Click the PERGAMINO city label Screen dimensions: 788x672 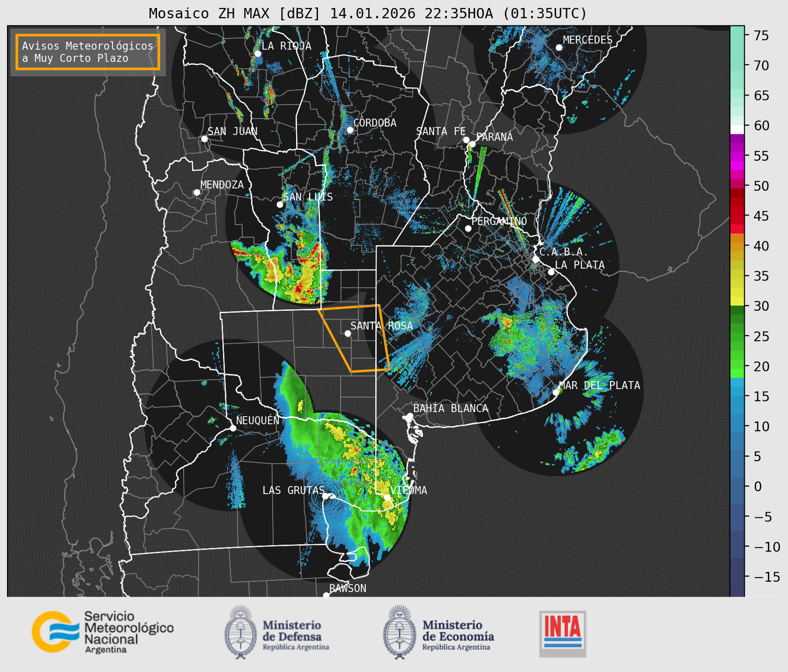coord(499,221)
